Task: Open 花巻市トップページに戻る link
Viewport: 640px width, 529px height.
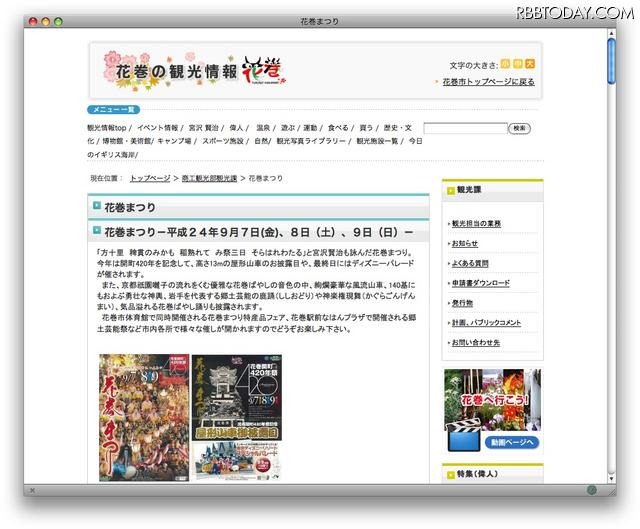Action: coord(489,82)
